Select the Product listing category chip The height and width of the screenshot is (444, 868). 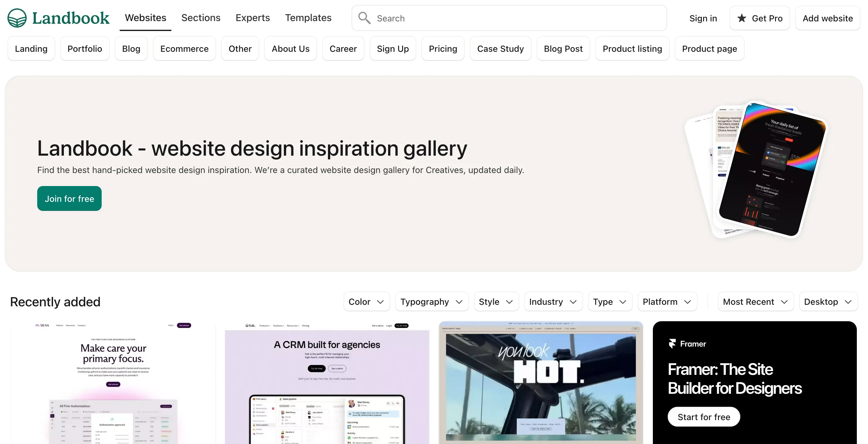[632, 49]
